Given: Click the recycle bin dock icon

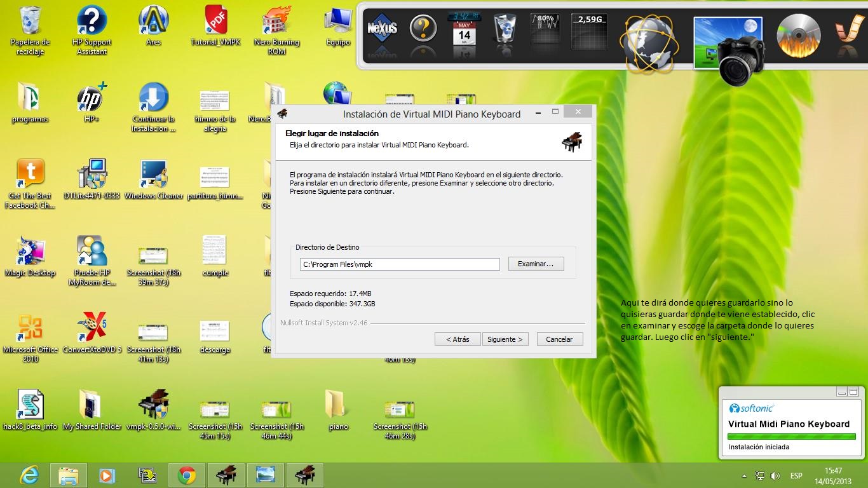Looking at the screenshot, I should click(x=505, y=29).
